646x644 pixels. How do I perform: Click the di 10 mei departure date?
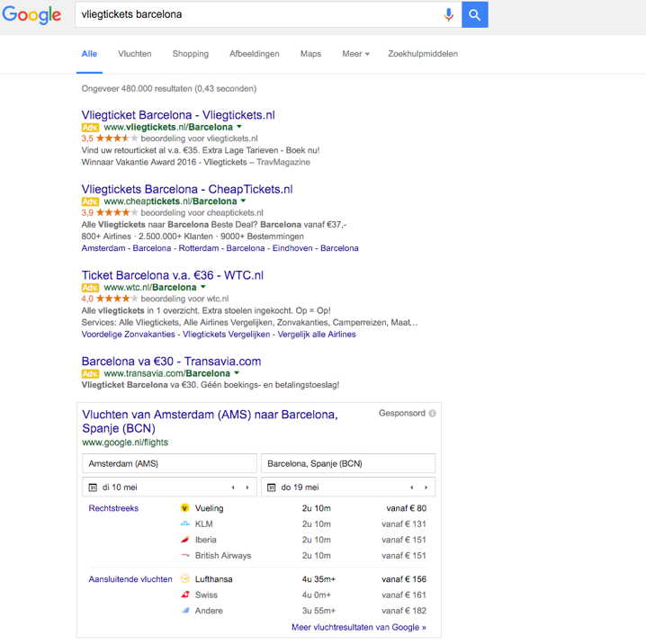(x=120, y=487)
